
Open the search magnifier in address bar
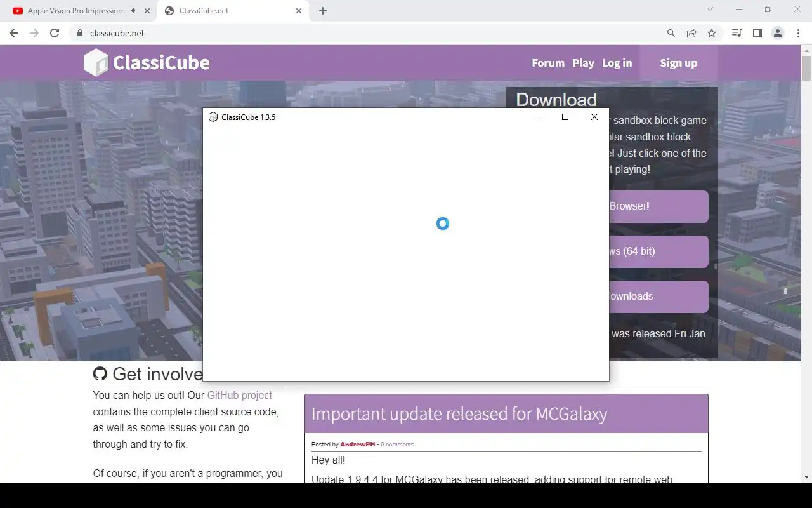(671, 33)
